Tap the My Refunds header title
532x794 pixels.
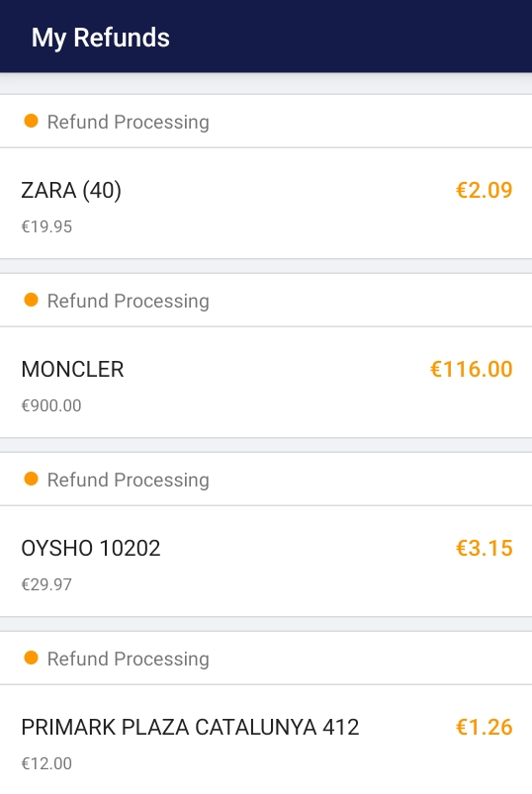coord(100,38)
